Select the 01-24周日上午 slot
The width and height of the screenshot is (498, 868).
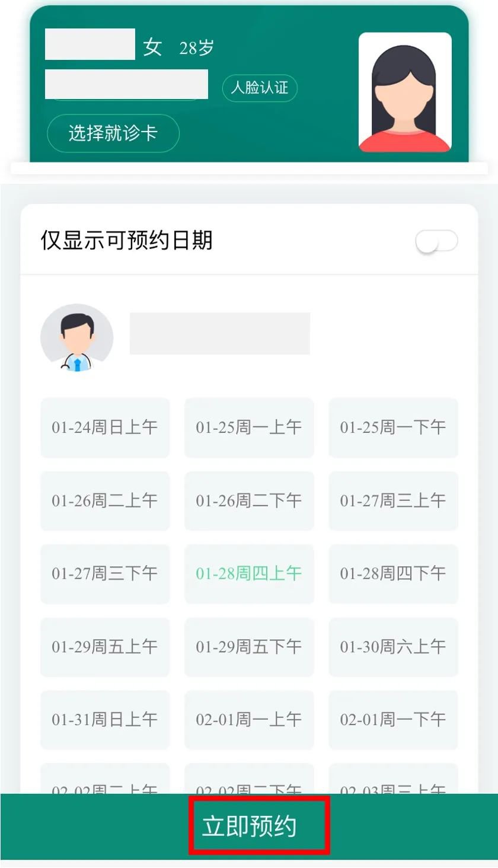tap(105, 427)
